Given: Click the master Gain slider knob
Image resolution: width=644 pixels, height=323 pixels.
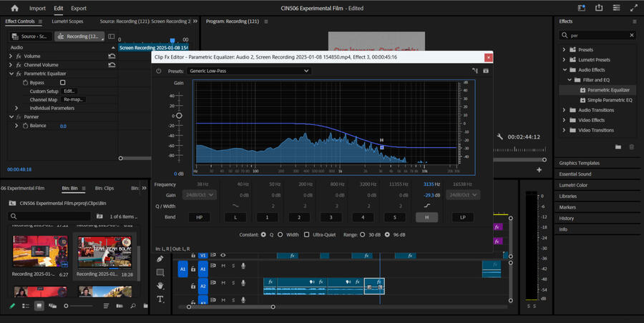Looking at the screenshot, I should coord(178,115).
